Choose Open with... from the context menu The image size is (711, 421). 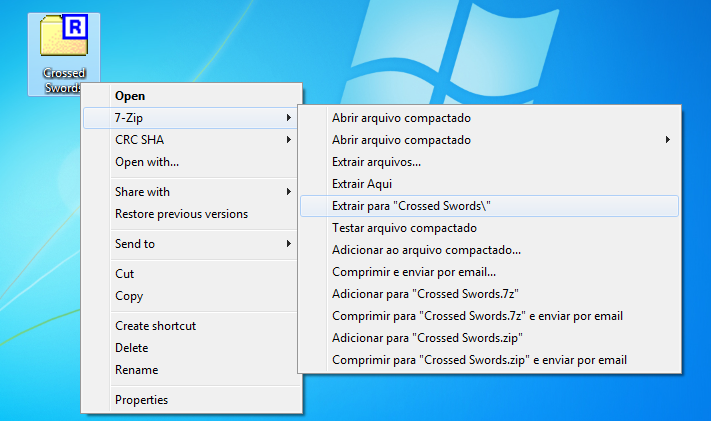point(147,162)
